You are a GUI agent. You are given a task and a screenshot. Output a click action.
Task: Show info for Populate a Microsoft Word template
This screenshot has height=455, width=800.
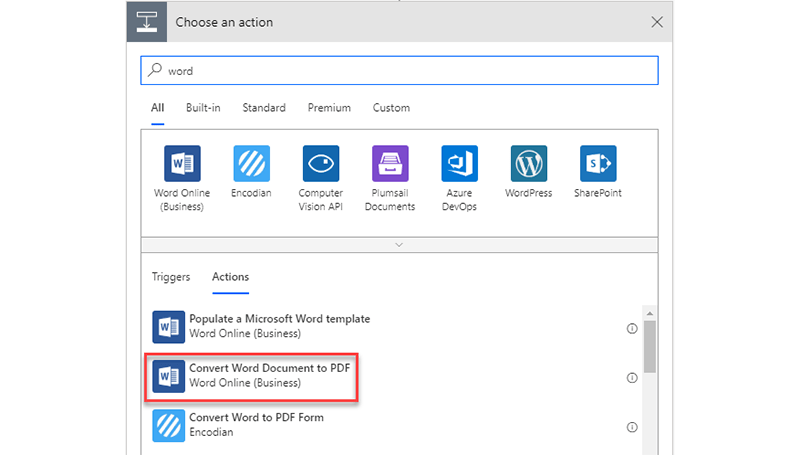click(632, 328)
